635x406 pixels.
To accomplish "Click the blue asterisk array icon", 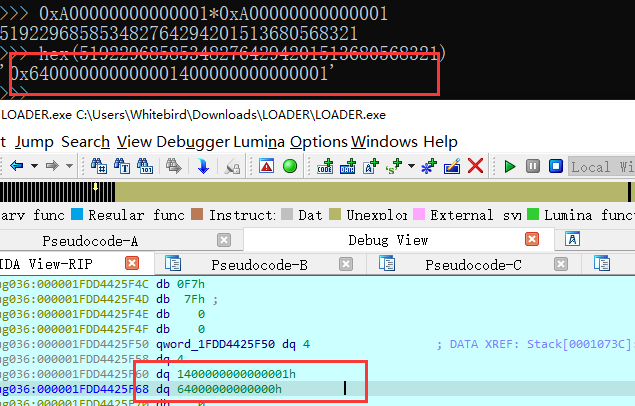I will 428,166.
